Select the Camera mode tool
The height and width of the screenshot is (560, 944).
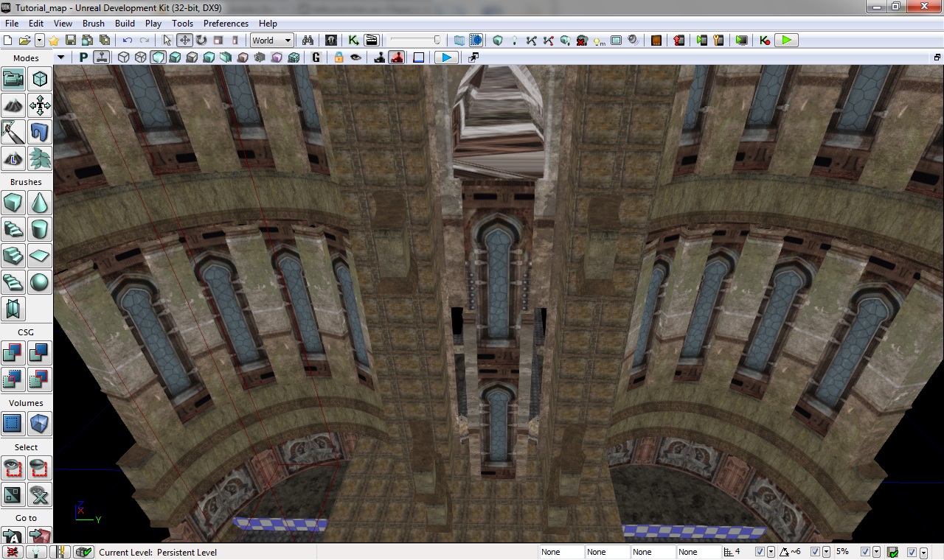14,79
